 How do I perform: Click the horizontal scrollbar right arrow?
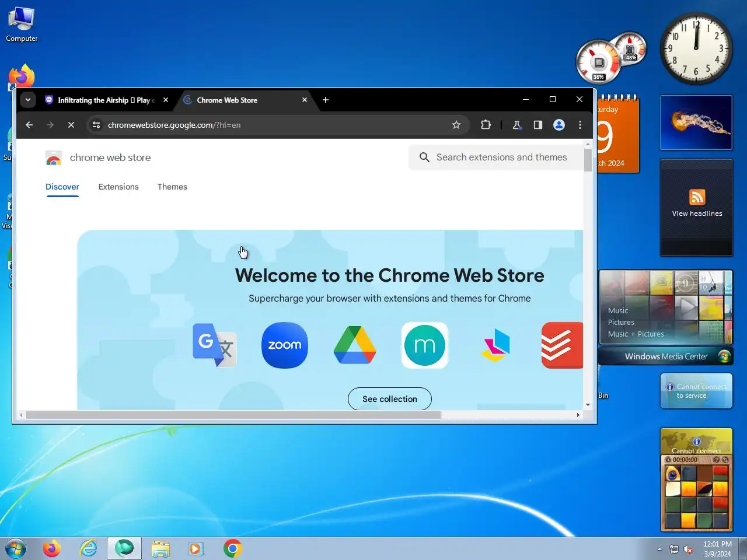click(578, 415)
